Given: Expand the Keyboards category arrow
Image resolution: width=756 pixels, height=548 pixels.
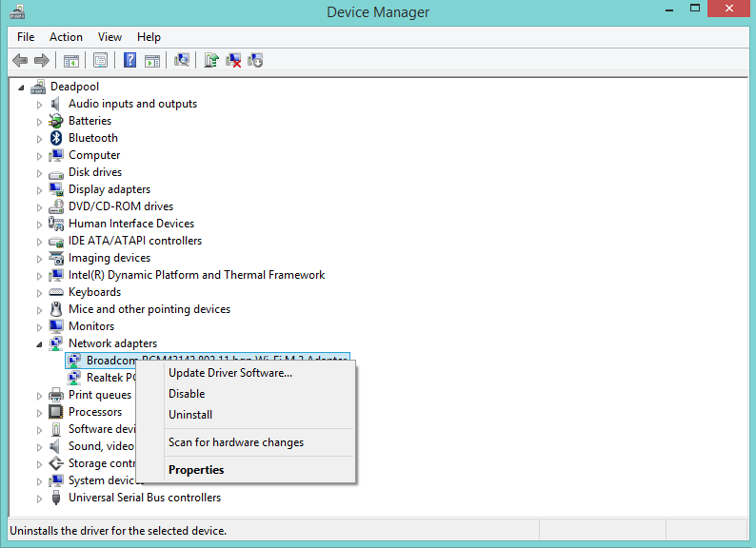Looking at the screenshot, I should [40, 293].
